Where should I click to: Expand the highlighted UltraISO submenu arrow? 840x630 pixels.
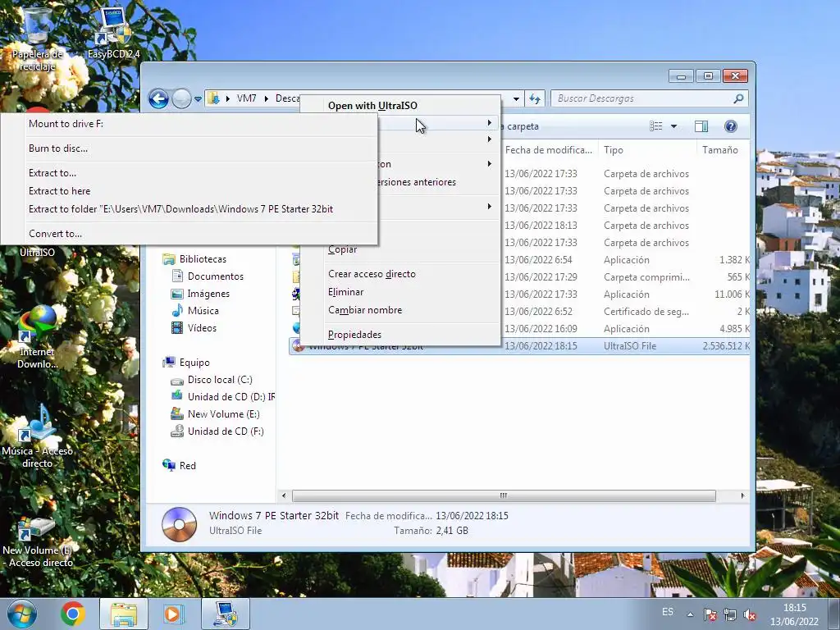[489, 123]
